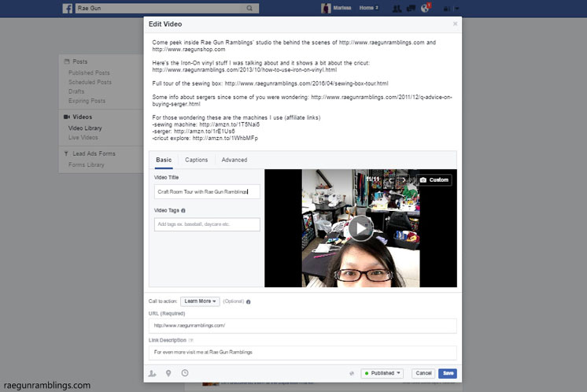Show Video Tags info tooltip icon
This screenshot has height=392, width=587.
pyautogui.click(x=183, y=211)
